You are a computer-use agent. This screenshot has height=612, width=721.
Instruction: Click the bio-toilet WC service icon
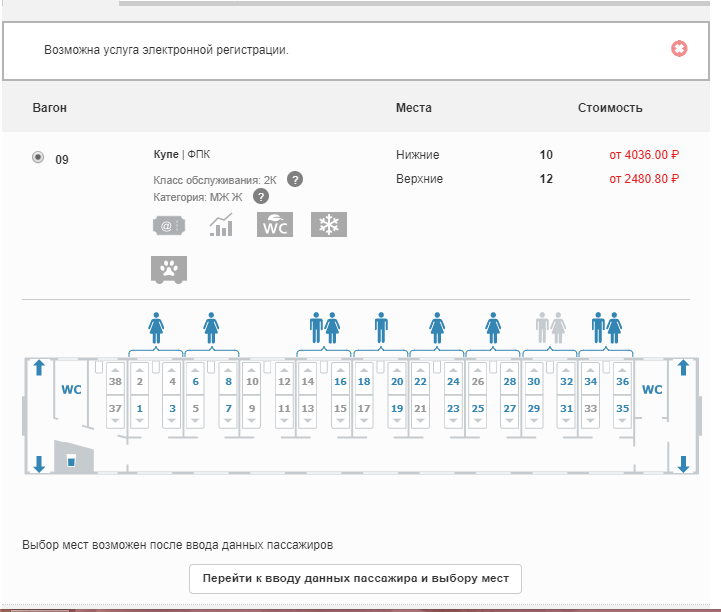coord(275,226)
